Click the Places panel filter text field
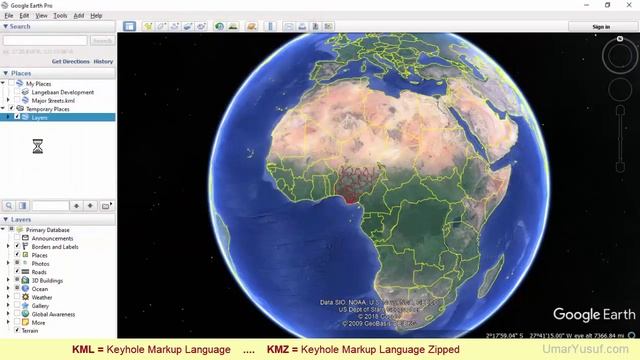 tap(51, 206)
